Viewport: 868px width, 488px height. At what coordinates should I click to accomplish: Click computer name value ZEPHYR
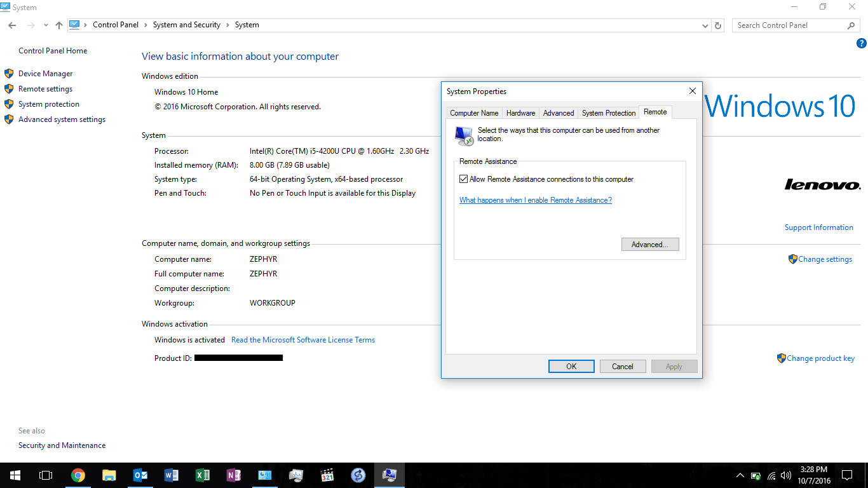[263, 259]
